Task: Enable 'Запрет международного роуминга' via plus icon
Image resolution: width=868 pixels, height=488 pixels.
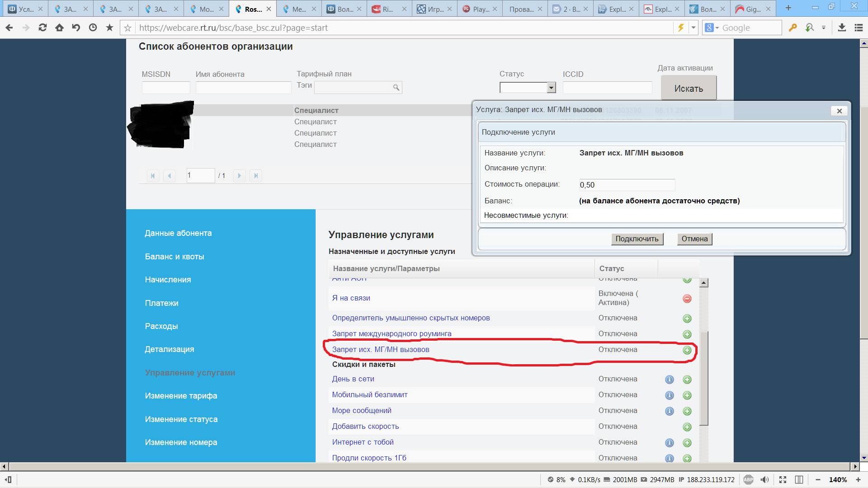Action: point(687,334)
